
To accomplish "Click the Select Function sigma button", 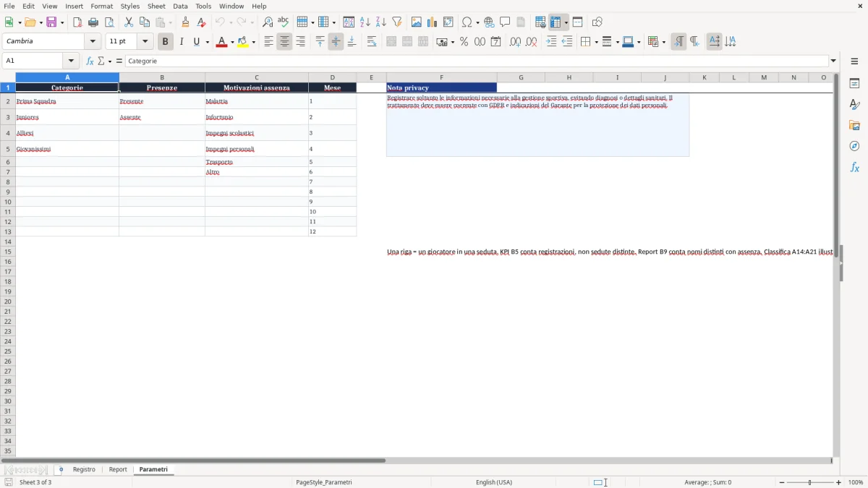I will click(x=101, y=61).
